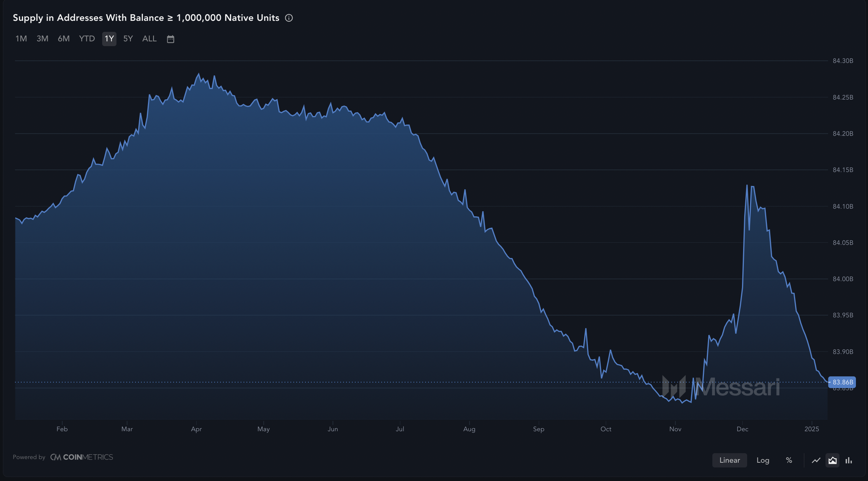Select the 1M time range

click(x=21, y=39)
